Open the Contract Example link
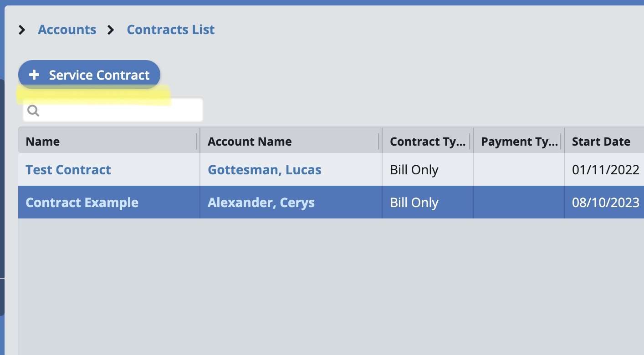This screenshot has width=644, height=355. (x=82, y=203)
